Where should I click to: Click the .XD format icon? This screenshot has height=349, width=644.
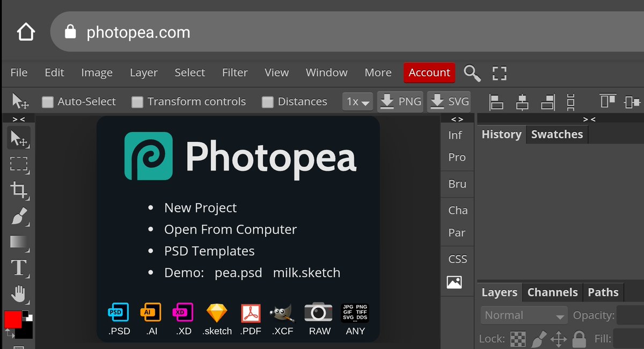(183, 312)
